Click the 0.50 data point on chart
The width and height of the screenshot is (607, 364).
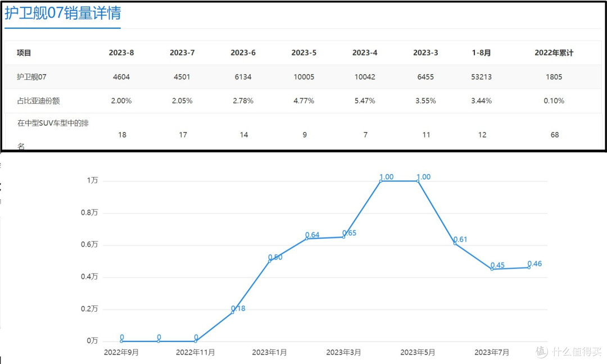269,261
